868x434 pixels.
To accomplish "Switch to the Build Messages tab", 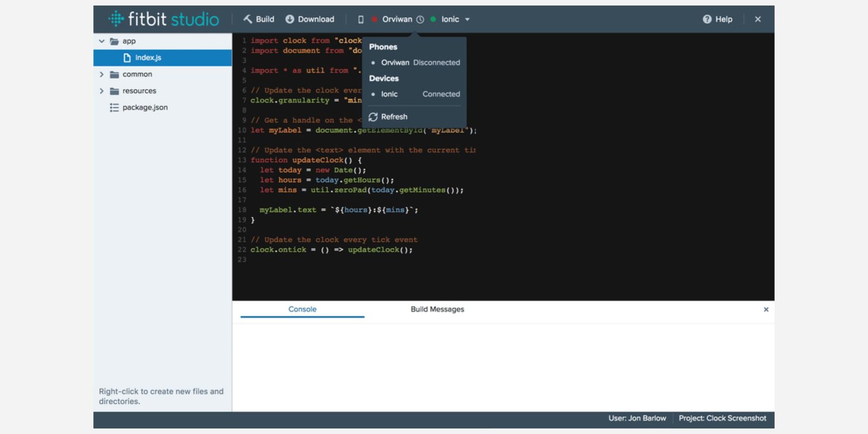I will tap(437, 309).
